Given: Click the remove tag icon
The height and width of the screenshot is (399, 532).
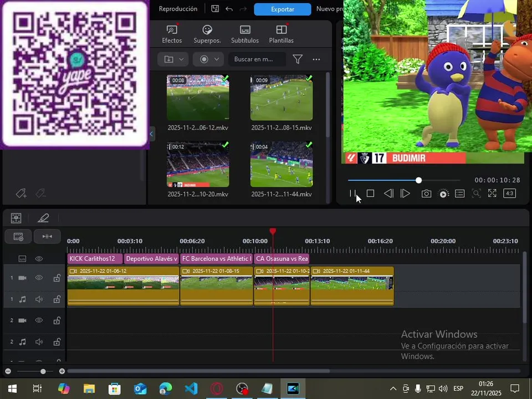Looking at the screenshot, I should click(40, 193).
